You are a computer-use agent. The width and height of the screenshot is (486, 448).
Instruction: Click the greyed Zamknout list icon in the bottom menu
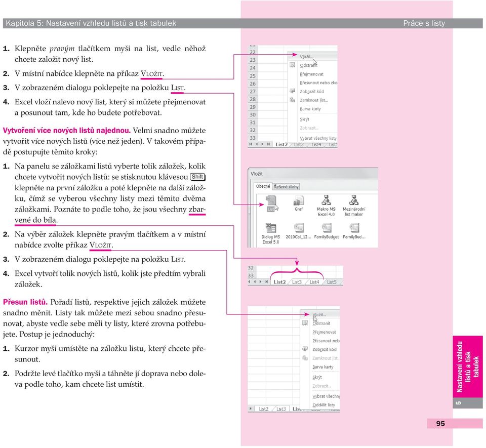pos(305,358)
